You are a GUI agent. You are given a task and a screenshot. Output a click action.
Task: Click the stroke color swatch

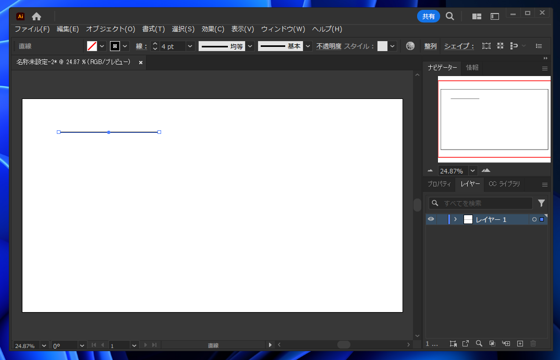click(x=115, y=46)
